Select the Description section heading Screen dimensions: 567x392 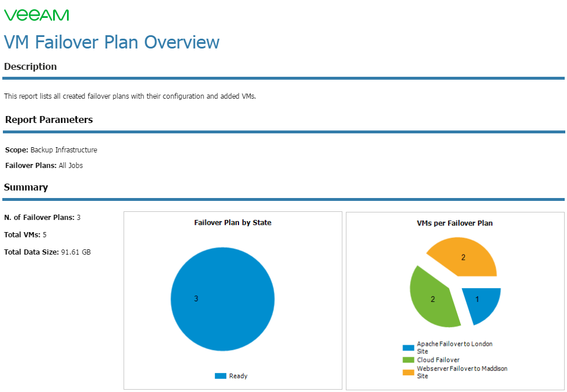pos(31,66)
